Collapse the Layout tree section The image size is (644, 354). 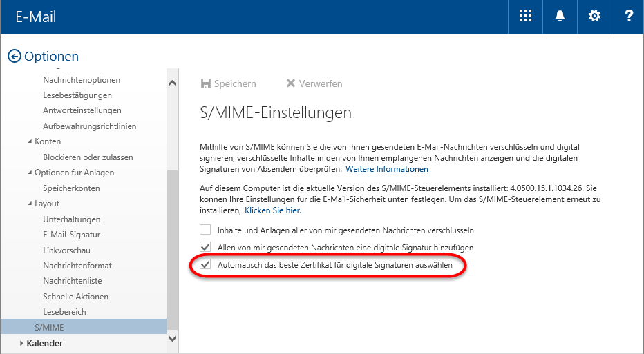click(x=29, y=204)
